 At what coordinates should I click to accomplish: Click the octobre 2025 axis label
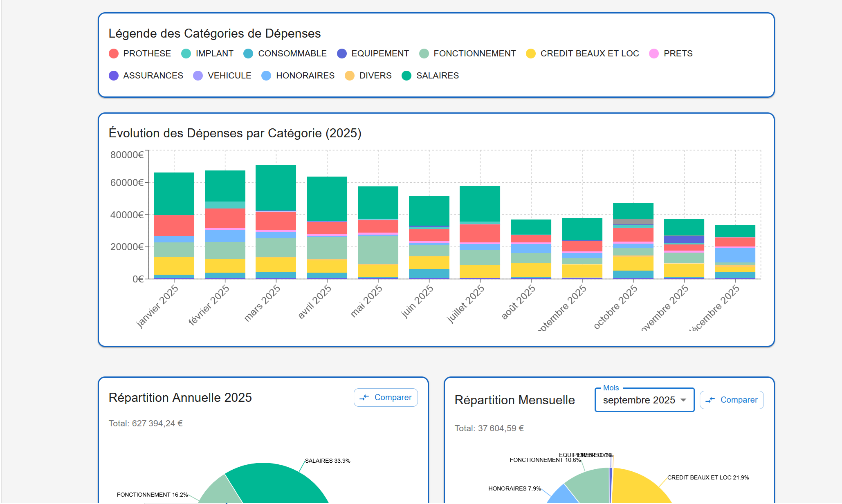[616, 307]
